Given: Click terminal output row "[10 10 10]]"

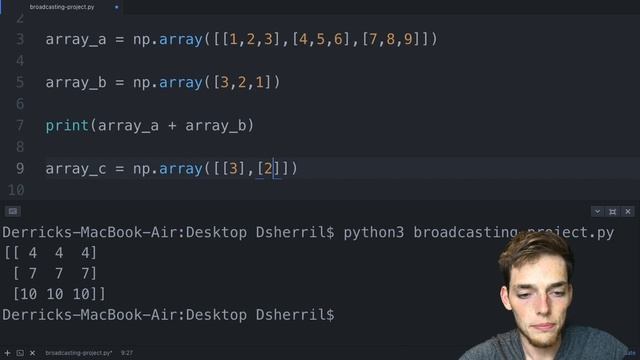Looking at the screenshot, I should pos(59,294).
